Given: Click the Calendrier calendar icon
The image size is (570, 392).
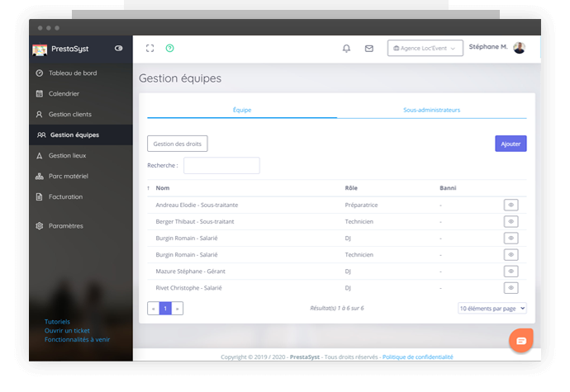Looking at the screenshot, I should (40, 94).
